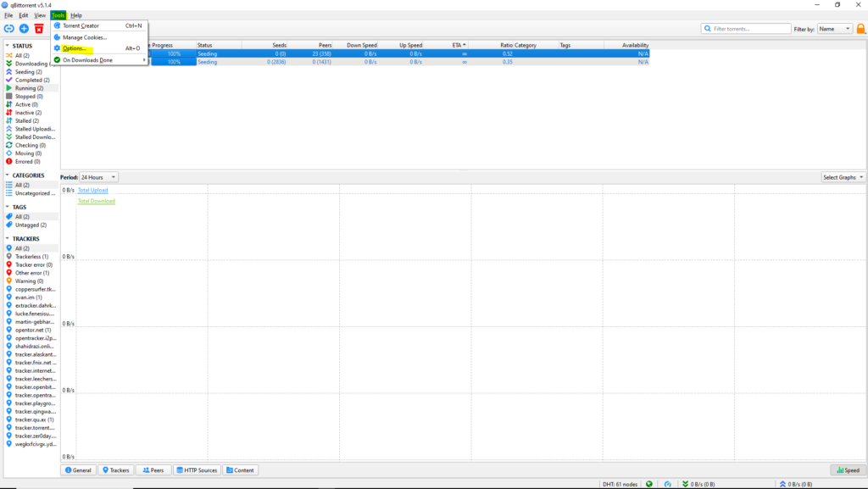Open the File menu
Viewport: 868px width, 489px height.
[8, 15]
